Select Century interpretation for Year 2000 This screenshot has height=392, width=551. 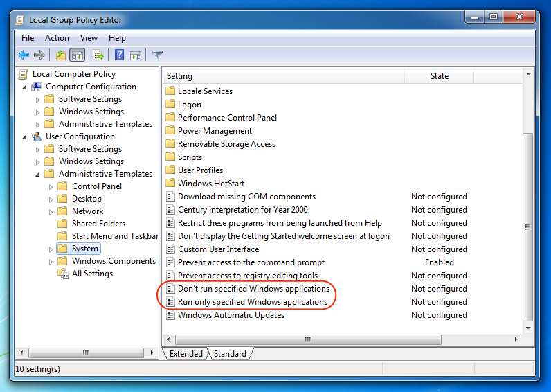coord(242,210)
